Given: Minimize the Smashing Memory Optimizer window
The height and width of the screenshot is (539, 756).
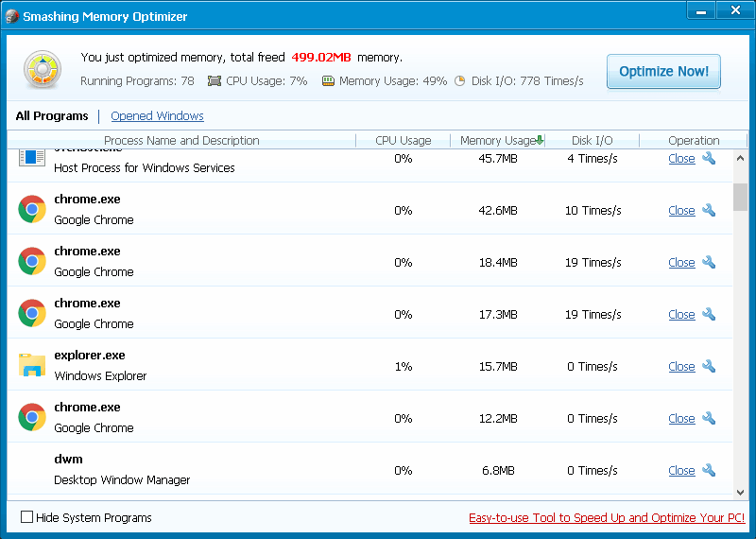Looking at the screenshot, I should point(701,10).
